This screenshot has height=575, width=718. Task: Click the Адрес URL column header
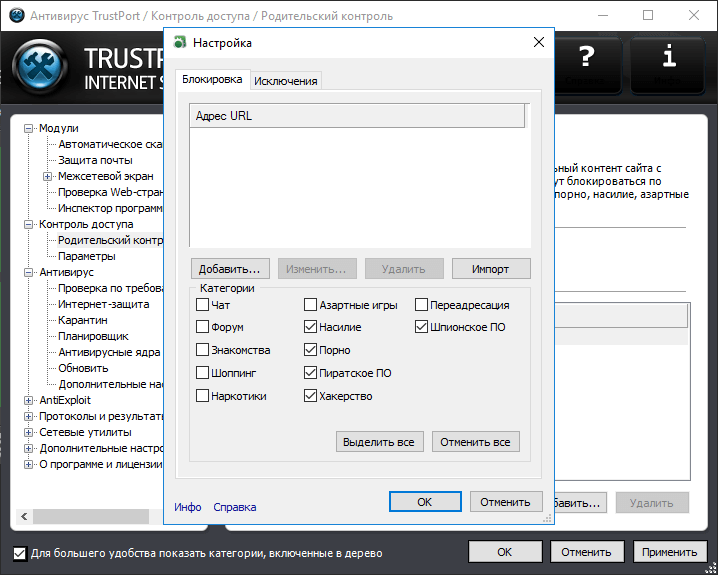coord(357,116)
